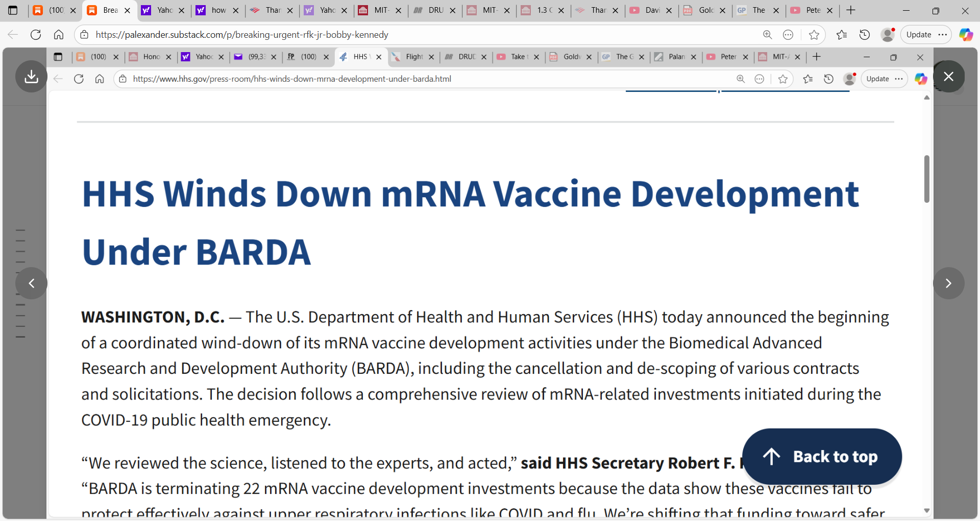Image resolution: width=980 pixels, height=521 pixels.
Task: Switch to the Gold PDF tab
Action: pyautogui.click(x=706, y=10)
